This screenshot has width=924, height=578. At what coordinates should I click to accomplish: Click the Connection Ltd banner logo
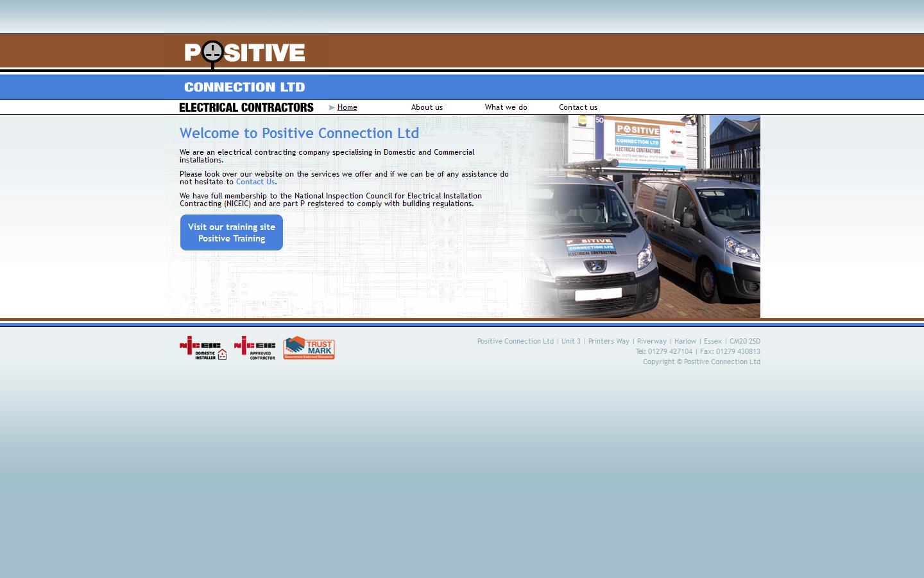(244, 87)
